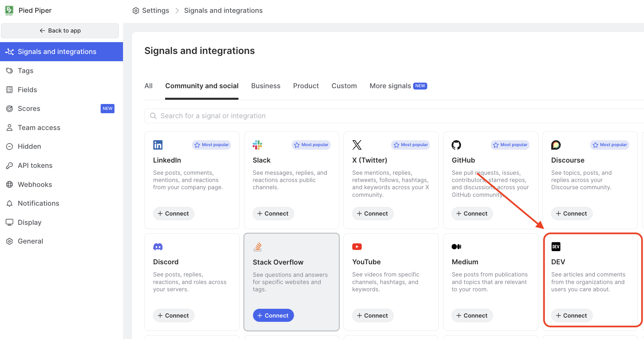Image resolution: width=644 pixels, height=339 pixels.
Task: Click the Team access person icon
Action: click(x=10, y=128)
